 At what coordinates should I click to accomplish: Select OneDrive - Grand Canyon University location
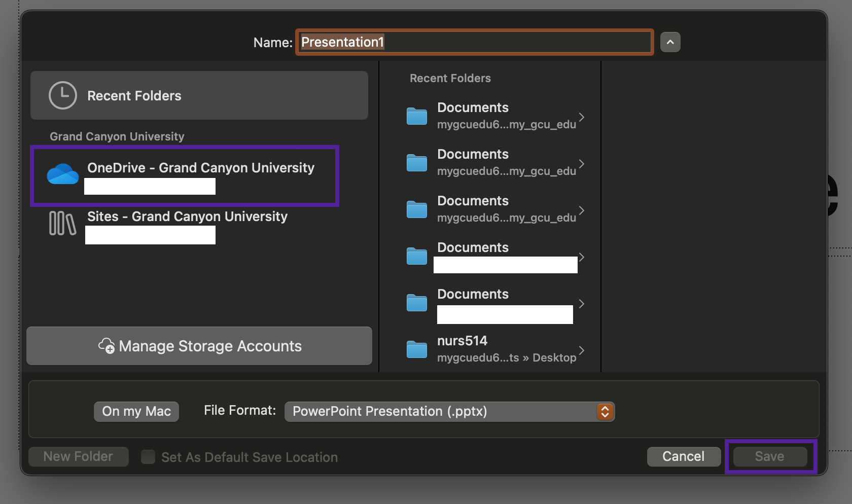tap(185, 176)
